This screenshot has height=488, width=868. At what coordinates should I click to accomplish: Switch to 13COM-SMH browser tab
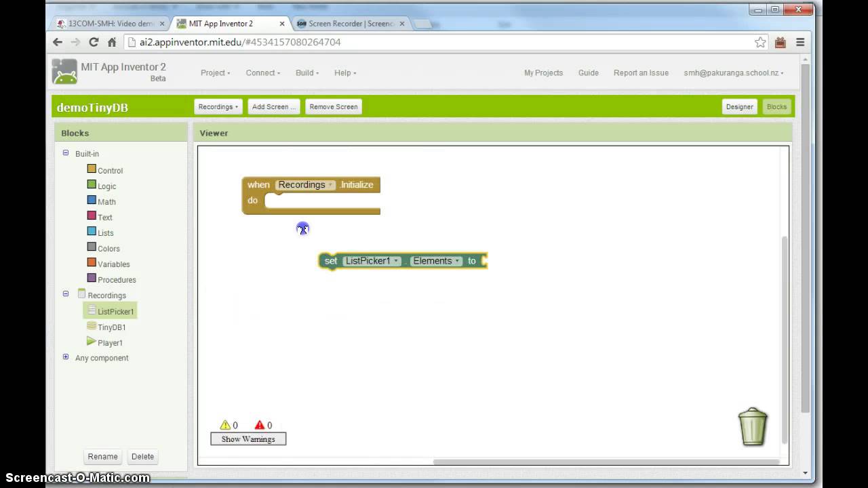point(111,23)
